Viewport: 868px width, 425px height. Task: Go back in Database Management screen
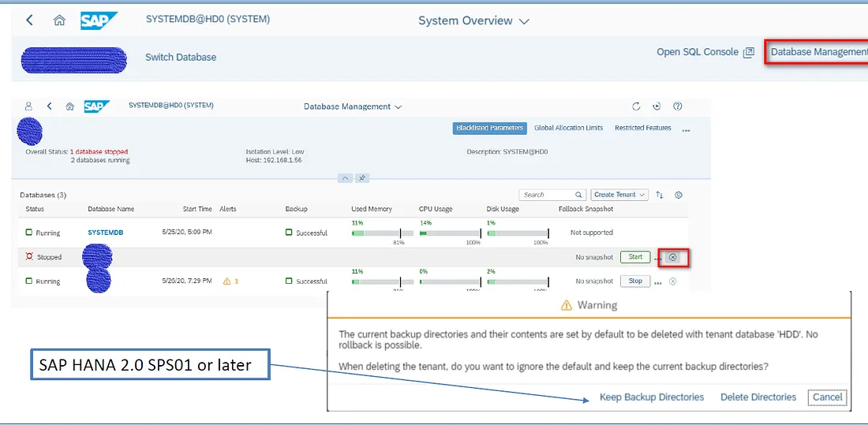pyautogui.click(x=49, y=106)
